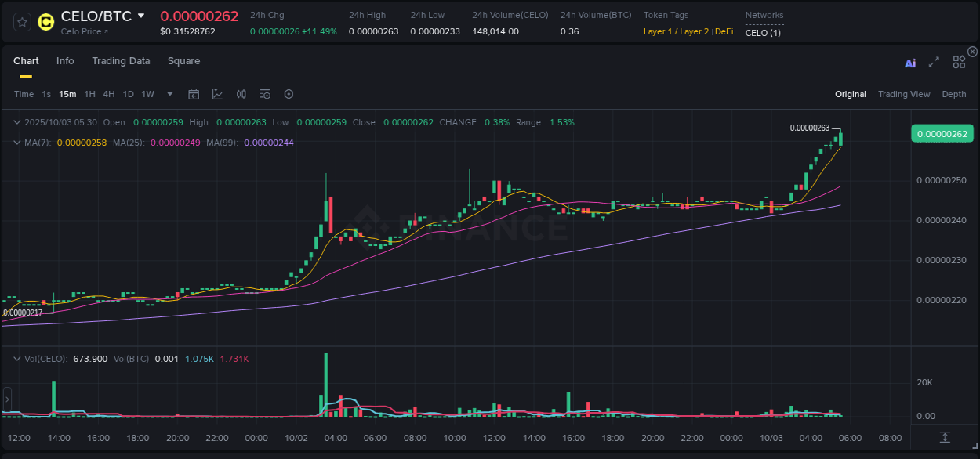Open the CELO/BTC pair selector dropdown
The image size is (980, 459).
tap(141, 15)
